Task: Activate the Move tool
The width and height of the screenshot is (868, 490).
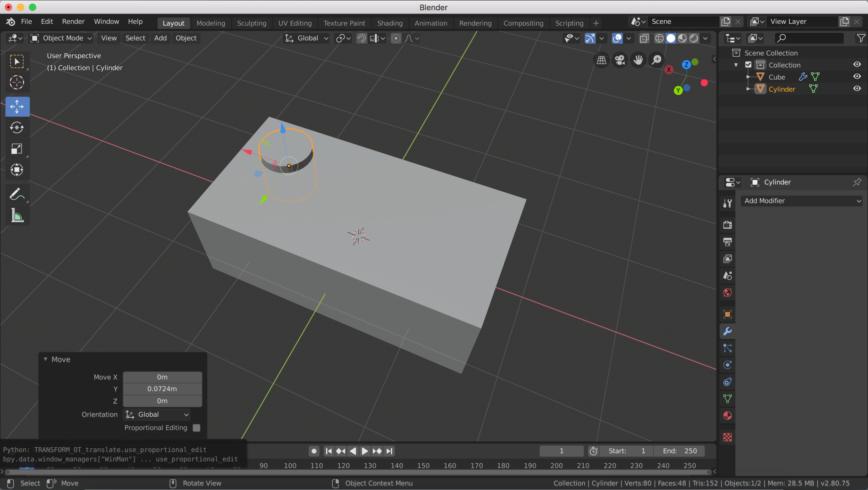Action: click(17, 107)
